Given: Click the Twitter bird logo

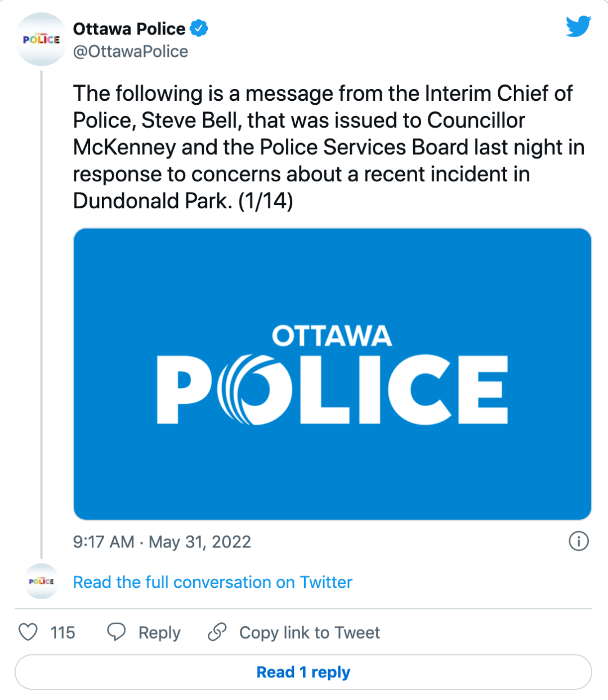Looking at the screenshot, I should coord(578,26).
